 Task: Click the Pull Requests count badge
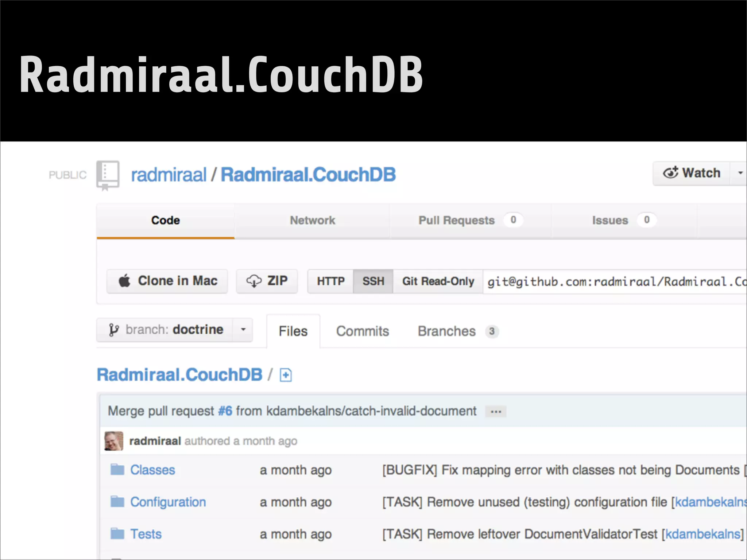513,220
